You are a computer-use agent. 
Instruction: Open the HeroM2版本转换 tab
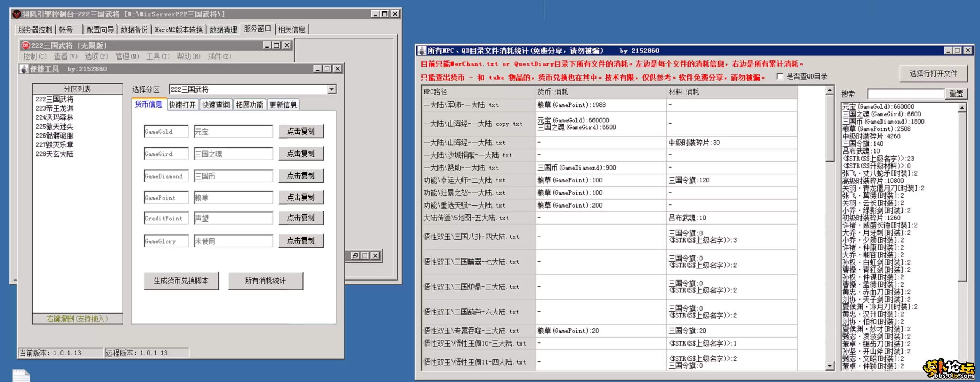click(x=179, y=29)
